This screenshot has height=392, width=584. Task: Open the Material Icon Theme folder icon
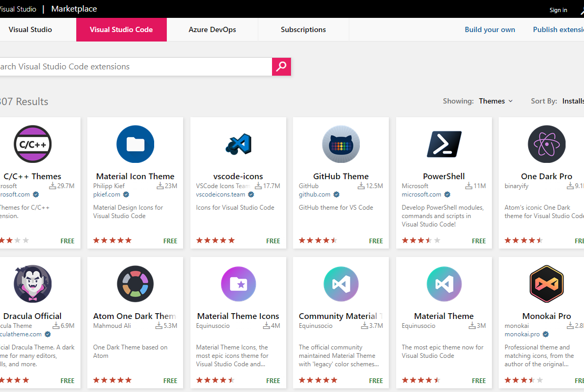[x=135, y=145]
